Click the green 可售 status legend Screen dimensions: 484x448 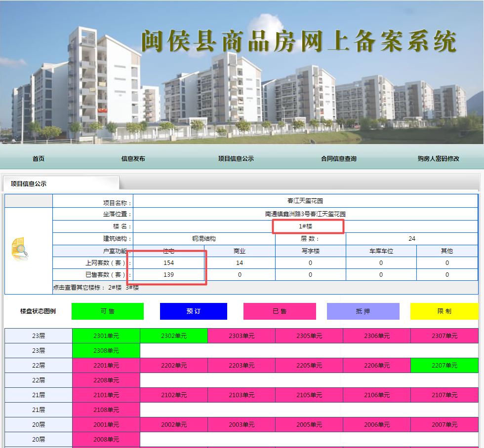click(x=107, y=311)
